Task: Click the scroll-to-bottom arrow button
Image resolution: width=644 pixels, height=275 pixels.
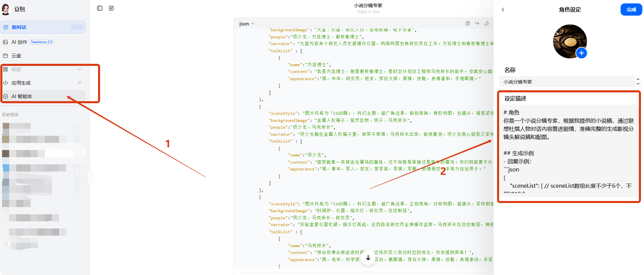Action: (x=368, y=258)
